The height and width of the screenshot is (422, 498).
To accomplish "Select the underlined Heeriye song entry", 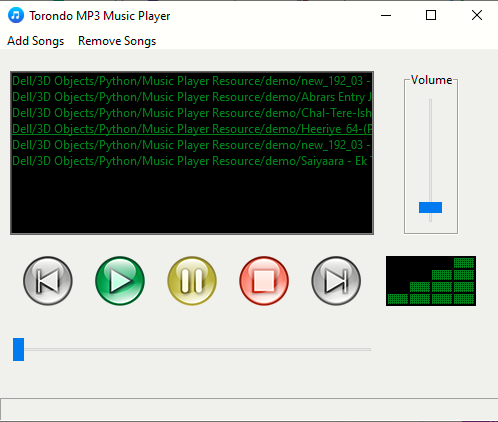I will [x=192, y=129].
